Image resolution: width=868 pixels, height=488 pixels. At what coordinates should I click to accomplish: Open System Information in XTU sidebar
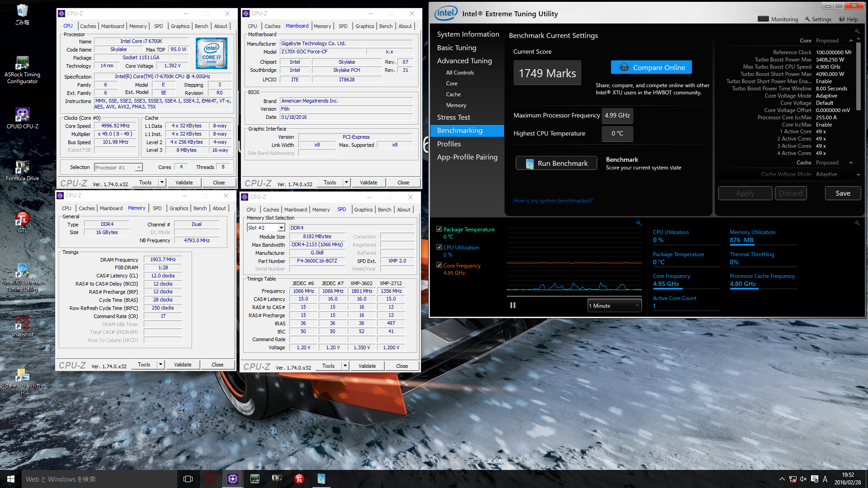tap(468, 34)
